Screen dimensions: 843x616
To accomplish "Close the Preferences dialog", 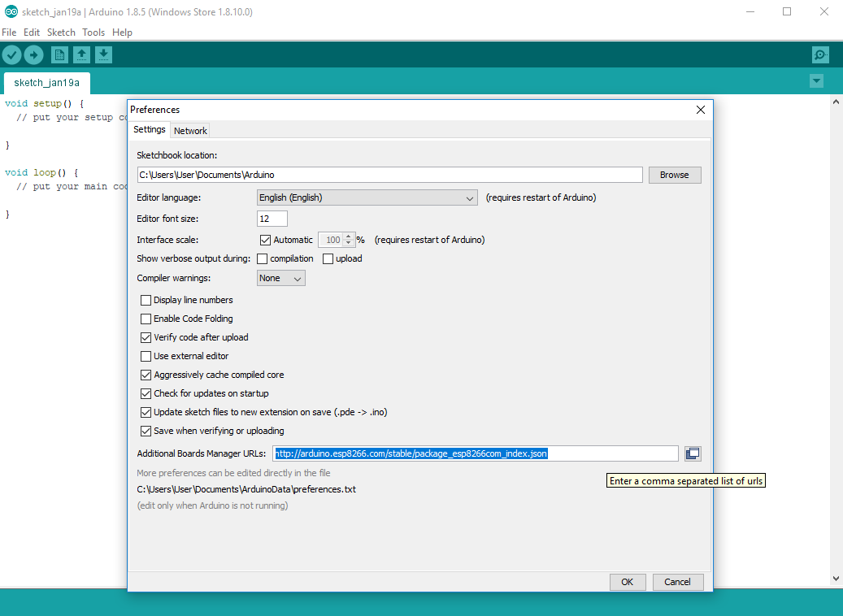I will 701,110.
